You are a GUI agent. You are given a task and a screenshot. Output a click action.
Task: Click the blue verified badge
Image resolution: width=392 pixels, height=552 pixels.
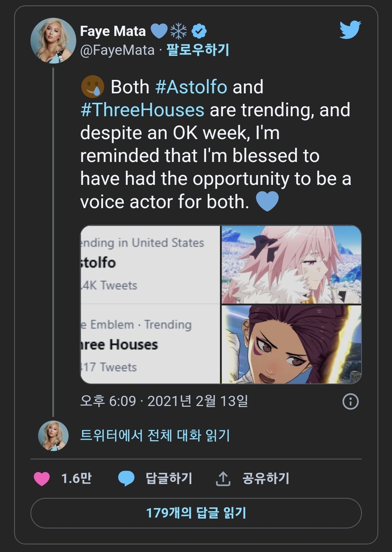[199, 31]
